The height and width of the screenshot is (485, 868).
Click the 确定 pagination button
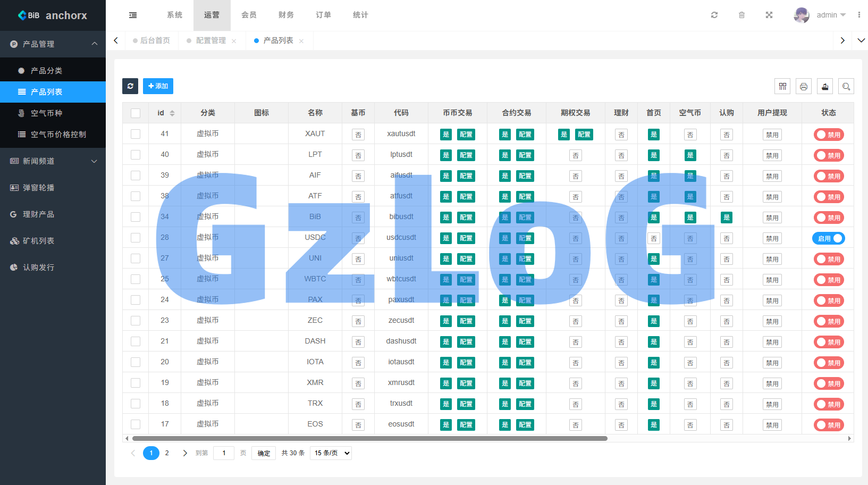click(264, 453)
